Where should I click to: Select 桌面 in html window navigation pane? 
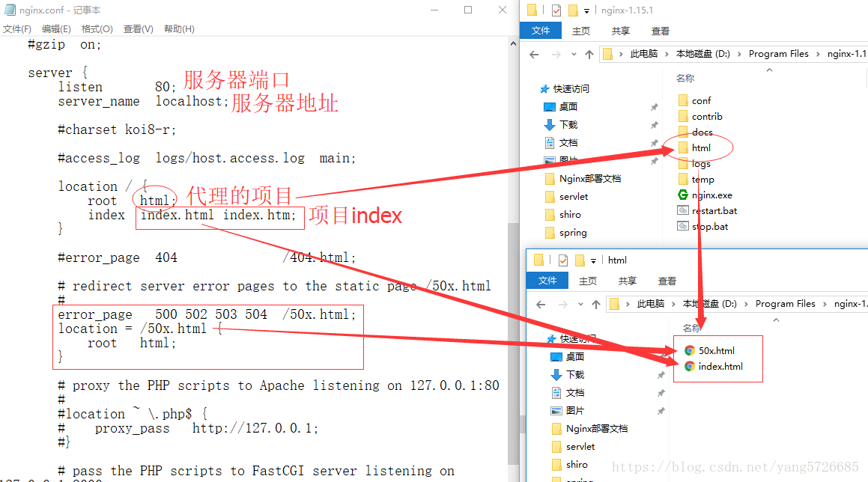coord(568,357)
